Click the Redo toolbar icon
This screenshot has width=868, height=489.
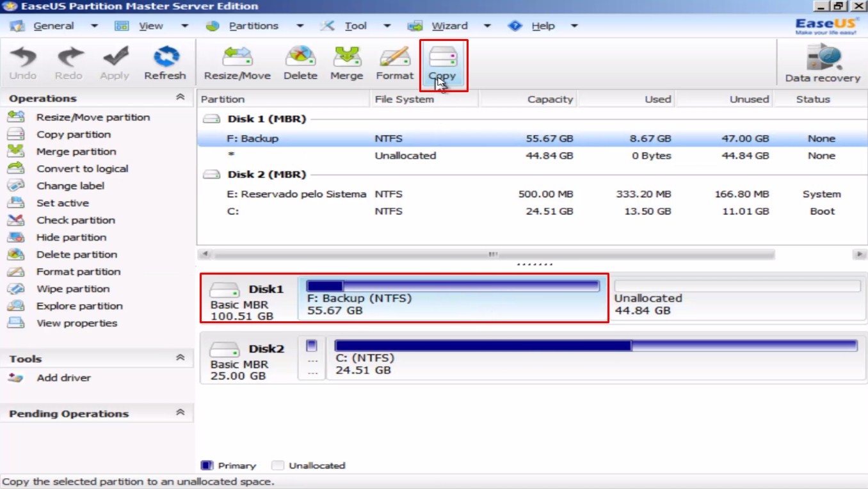point(68,63)
